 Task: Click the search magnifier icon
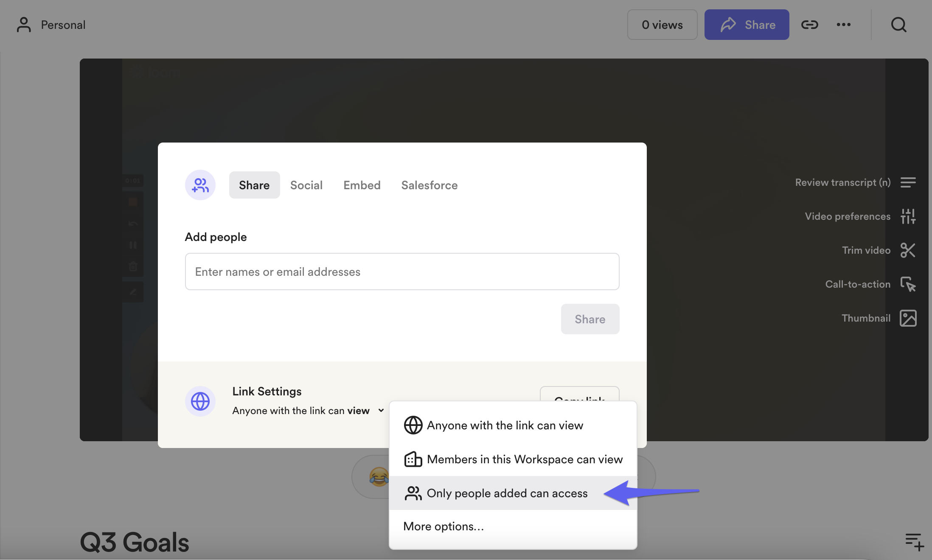click(x=898, y=25)
